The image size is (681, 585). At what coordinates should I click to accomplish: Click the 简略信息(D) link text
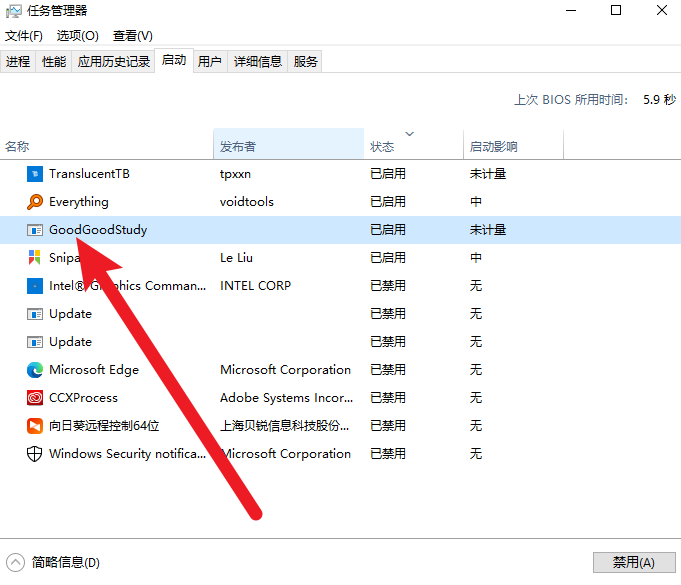point(66,563)
